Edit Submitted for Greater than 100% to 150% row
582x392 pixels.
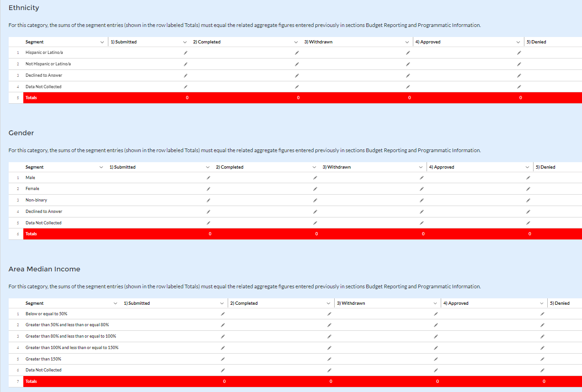point(223,348)
